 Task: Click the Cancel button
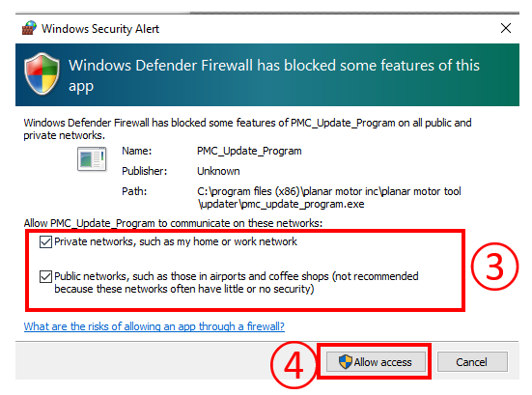[x=472, y=362]
